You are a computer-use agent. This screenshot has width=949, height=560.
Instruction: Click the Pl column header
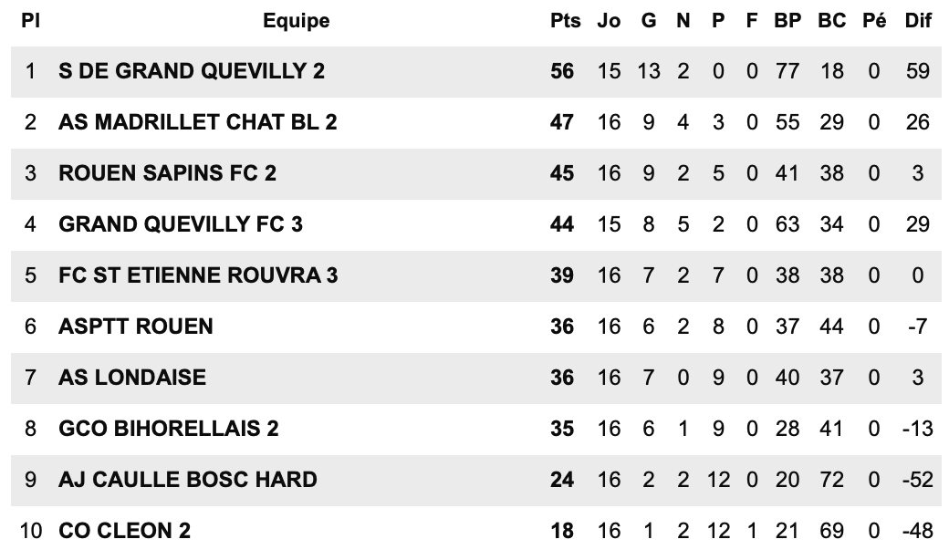point(30,21)
